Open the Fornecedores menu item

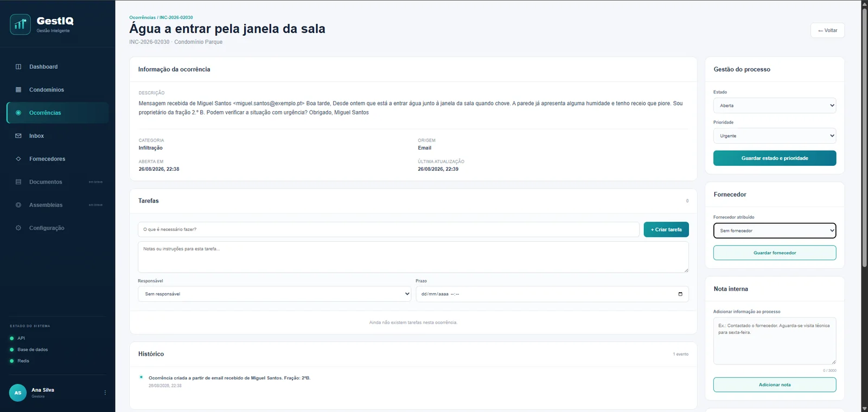pos(58,159)
